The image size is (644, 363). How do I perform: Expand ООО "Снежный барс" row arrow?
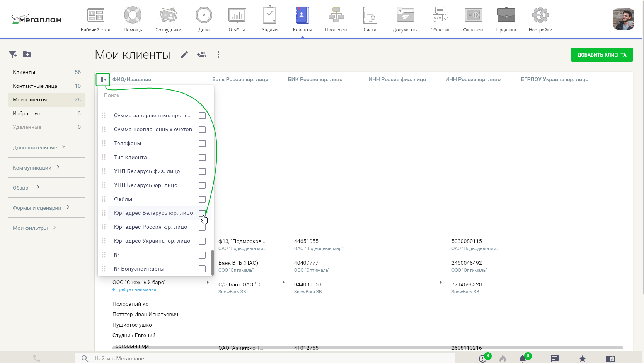208,282
